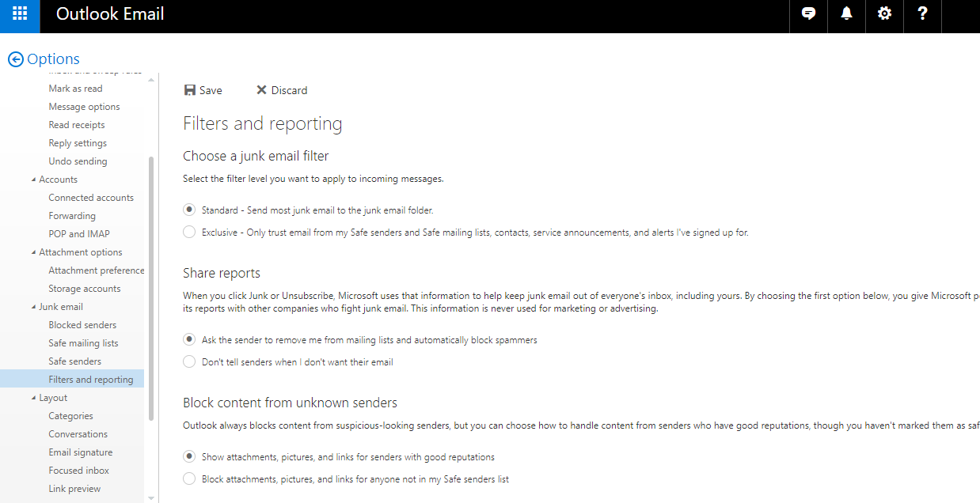Collapse the Layout tree section
The height and width of the screenshot is (503, 980).
33,399
